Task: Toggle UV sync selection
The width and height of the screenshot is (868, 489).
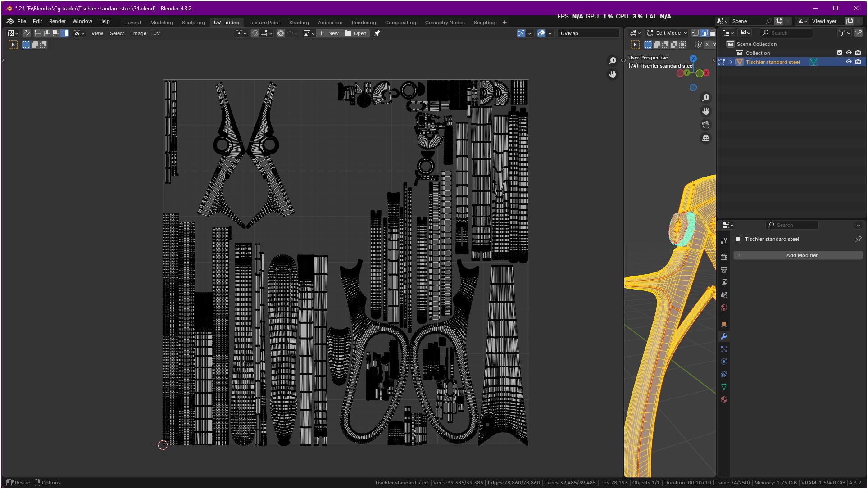Action: pyautogui.click(x=27, y=33)
